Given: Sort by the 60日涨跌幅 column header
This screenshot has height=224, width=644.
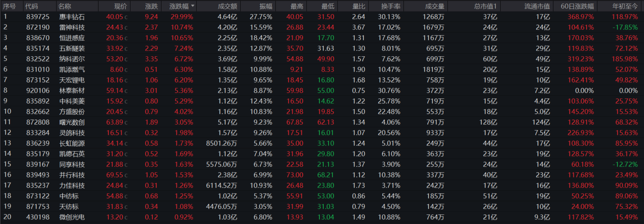Looking at the screenshot, I should coord(577,6).
